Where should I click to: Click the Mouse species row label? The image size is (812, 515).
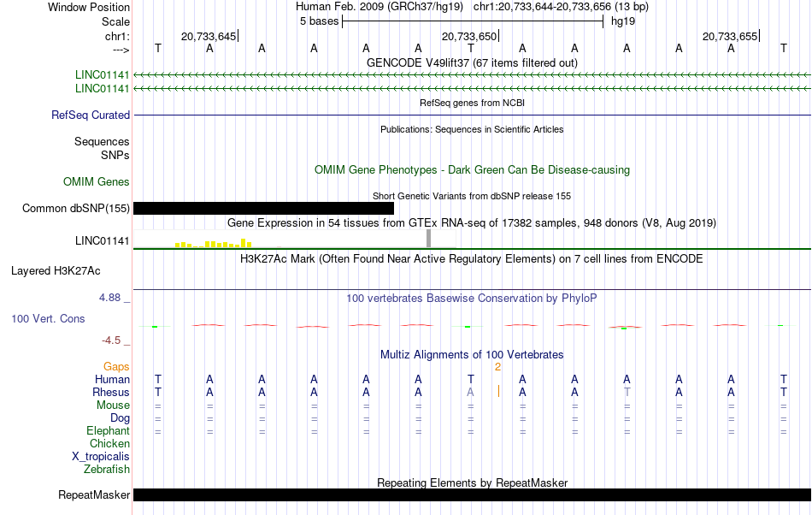[113, 405]
